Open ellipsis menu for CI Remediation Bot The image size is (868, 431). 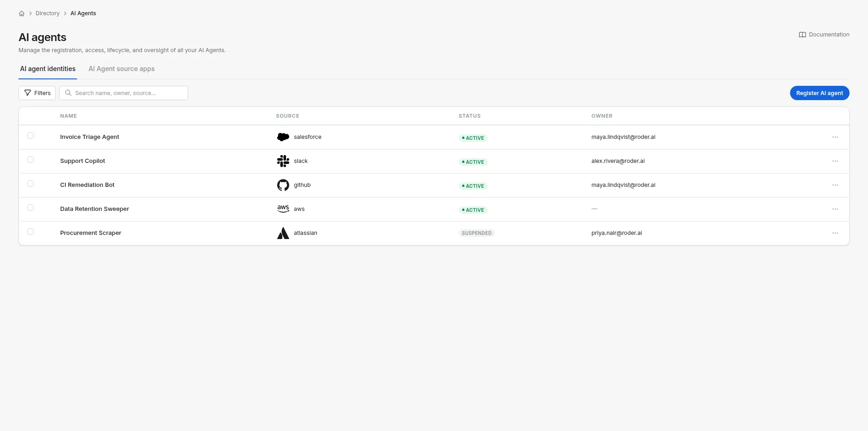(x=835, y=185)
